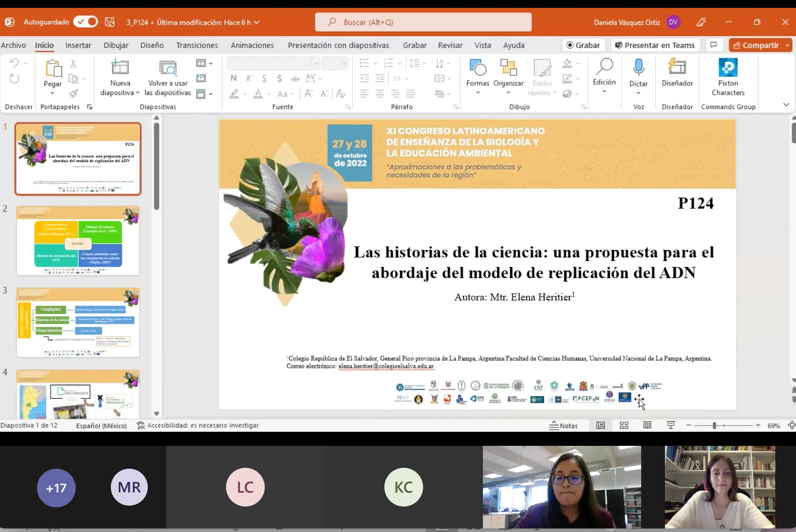Viewport: 796px width, 532px height.
Task: Switch to the Diseño tab
Action: 152,45
